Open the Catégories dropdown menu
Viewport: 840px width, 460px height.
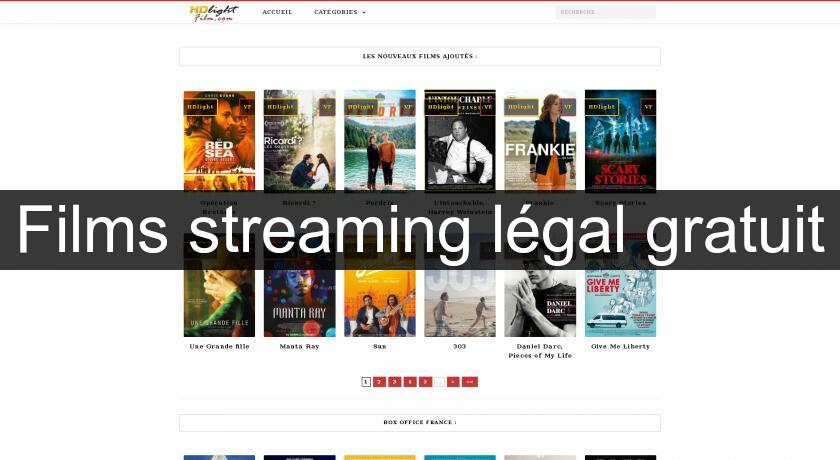(340, 12)
